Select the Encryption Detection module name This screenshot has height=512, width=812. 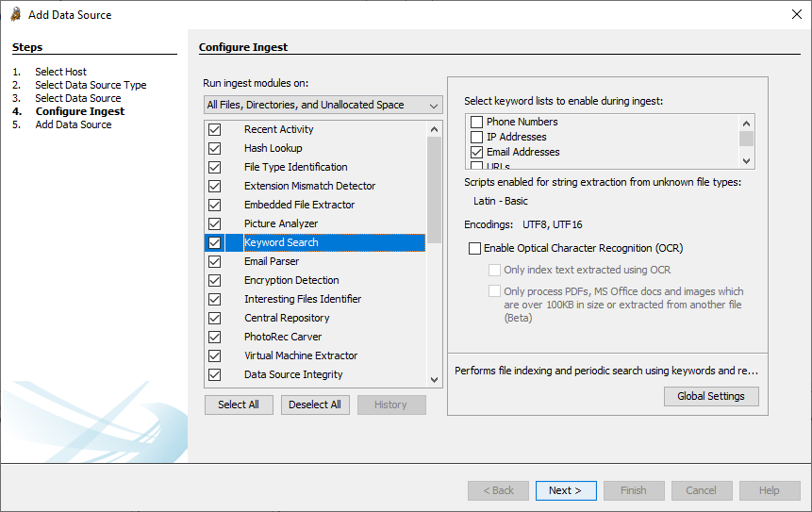coord(291,280)
